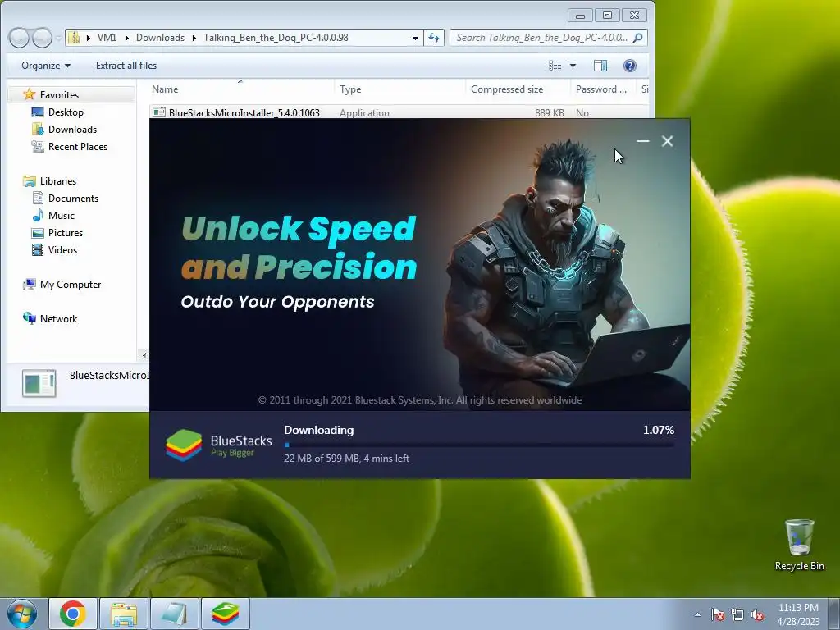Open the Recycle Bin
Screen dimensions: 840x630
click(x=799, y=545)
